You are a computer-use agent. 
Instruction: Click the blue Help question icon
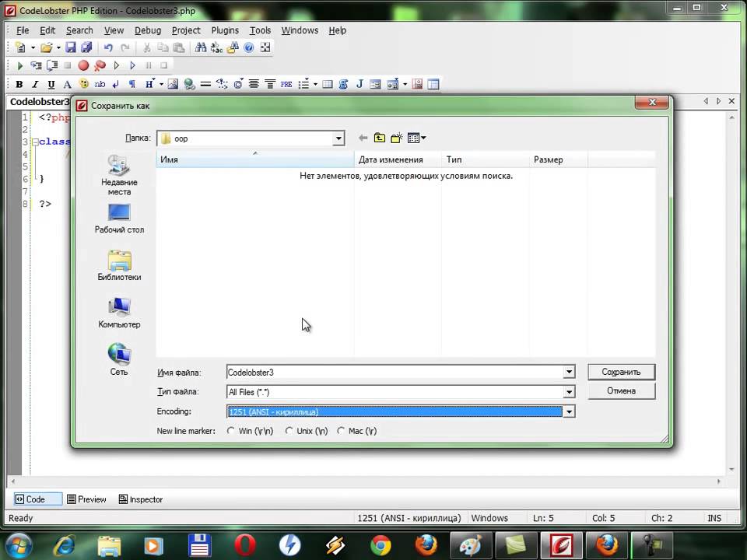click(x=249, y=47)
